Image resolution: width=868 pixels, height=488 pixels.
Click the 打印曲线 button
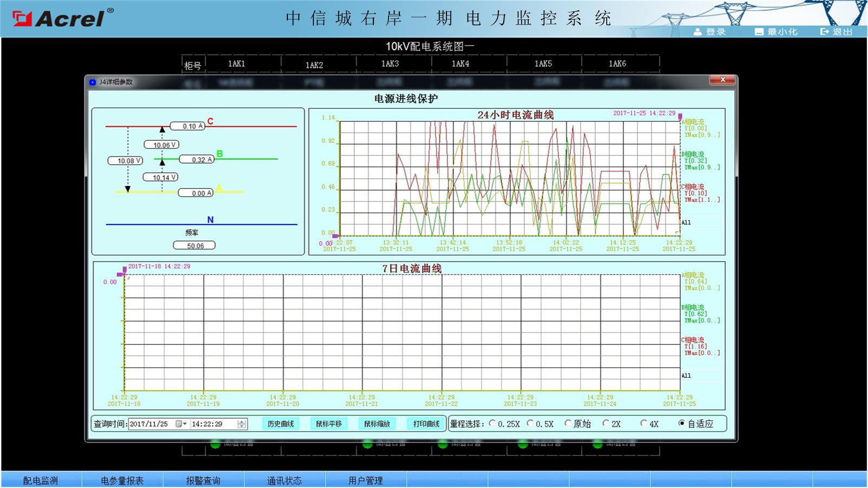point(426,424)
